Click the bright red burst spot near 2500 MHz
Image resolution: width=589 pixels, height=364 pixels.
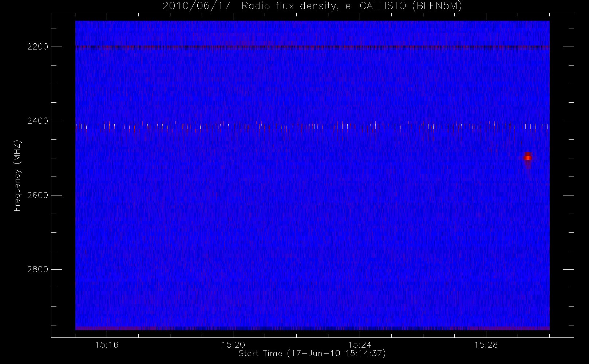528,158
